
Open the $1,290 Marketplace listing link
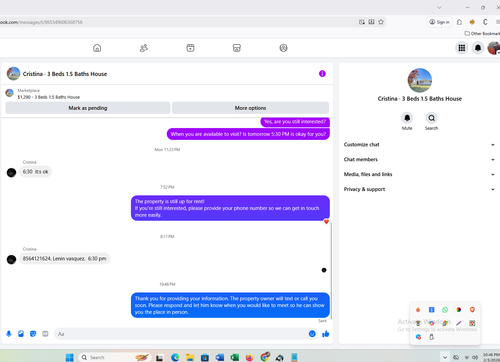point(49,97)
